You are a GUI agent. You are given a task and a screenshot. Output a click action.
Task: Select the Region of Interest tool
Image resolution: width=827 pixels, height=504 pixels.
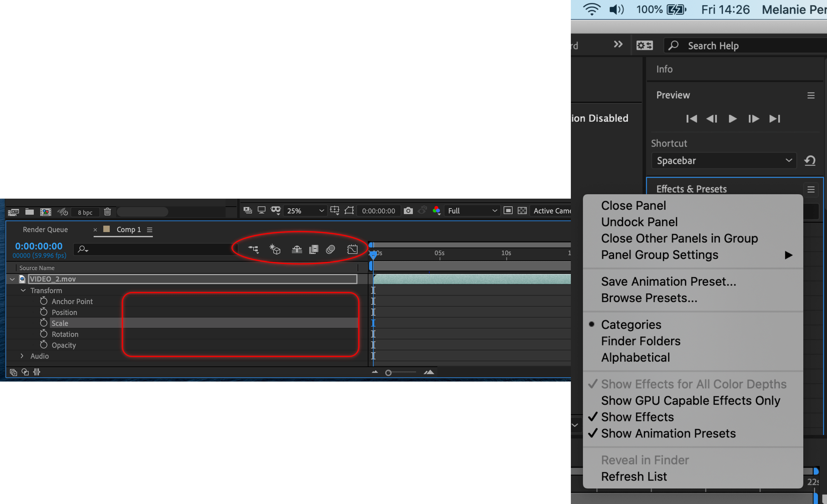click(x=349, y=211)
